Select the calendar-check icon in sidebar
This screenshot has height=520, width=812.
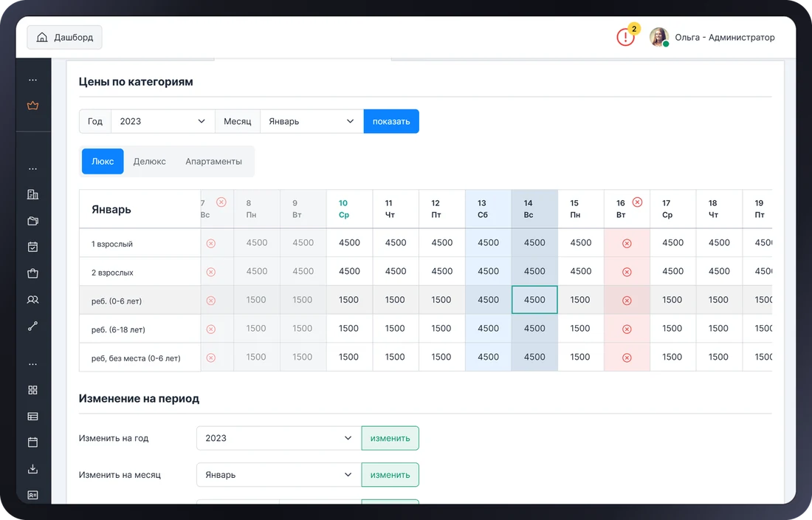32,247
